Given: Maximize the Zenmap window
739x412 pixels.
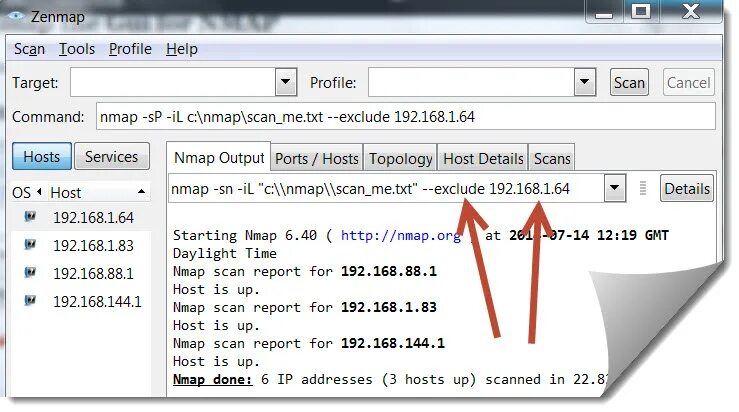Looking at the screenshot, I should pos(641,11).
